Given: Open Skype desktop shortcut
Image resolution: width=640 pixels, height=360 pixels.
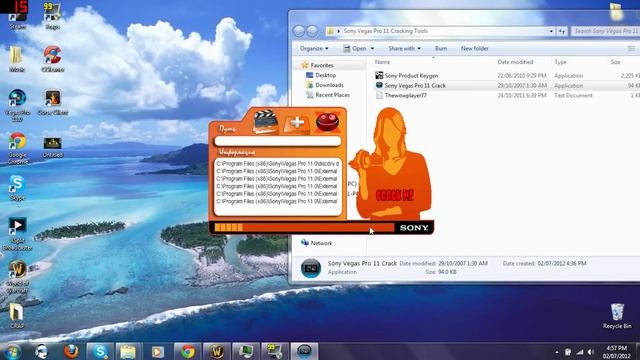Looking at the screenshot, I should 17,188.
